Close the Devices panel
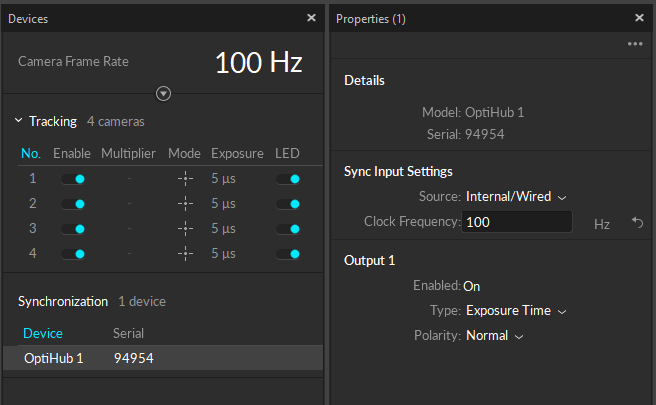 (x=311, y=18)
